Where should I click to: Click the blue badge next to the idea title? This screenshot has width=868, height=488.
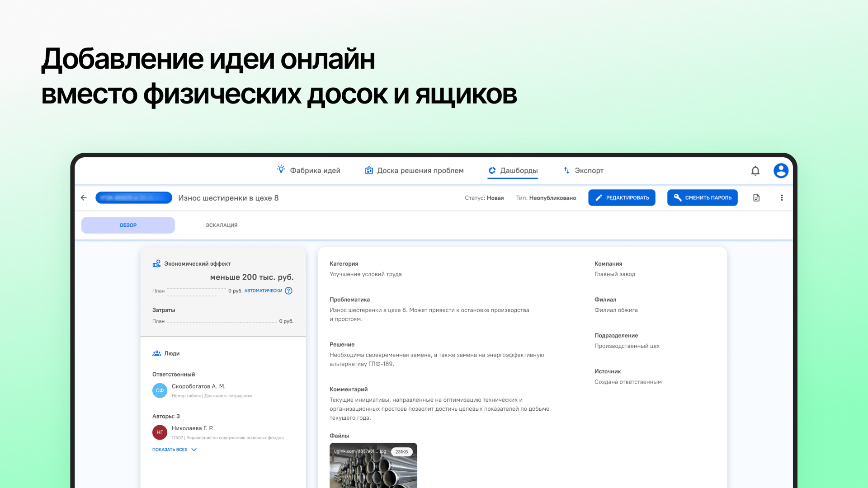point(133,197)
